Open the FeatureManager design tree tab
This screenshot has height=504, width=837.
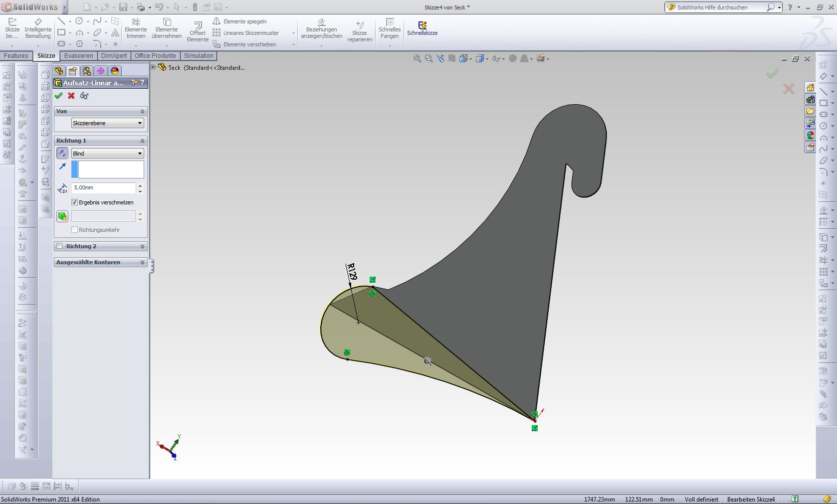tap(59, 71)
